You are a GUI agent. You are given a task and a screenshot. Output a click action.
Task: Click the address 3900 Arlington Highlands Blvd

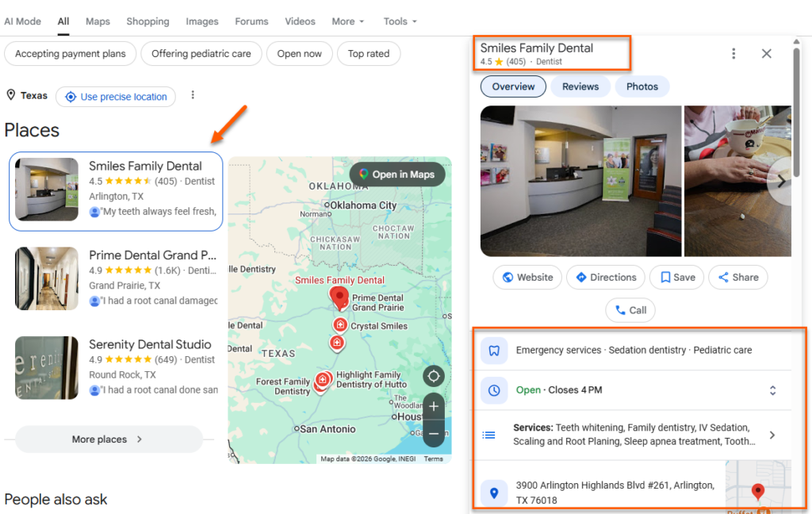coord(615,493)
